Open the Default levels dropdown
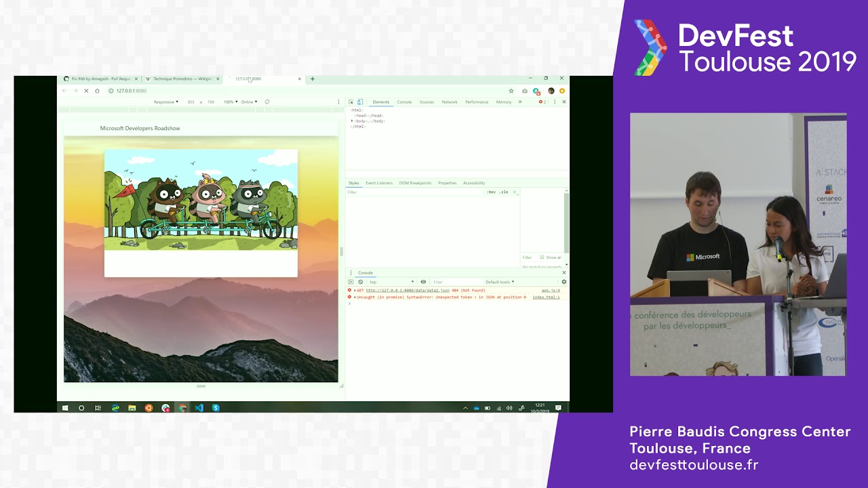This screenshot has width=868, height=488. click(500, 282)
